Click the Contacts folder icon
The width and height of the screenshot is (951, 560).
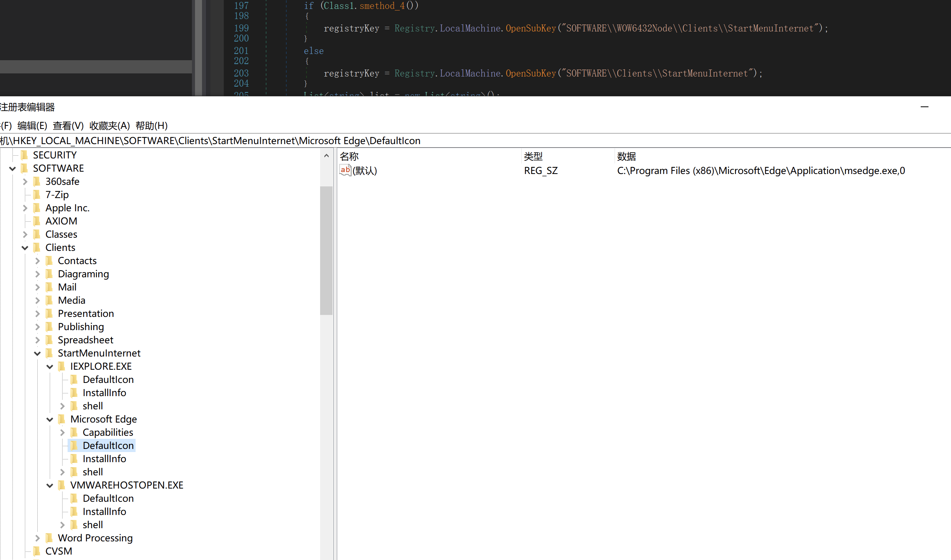pos(49,261)
